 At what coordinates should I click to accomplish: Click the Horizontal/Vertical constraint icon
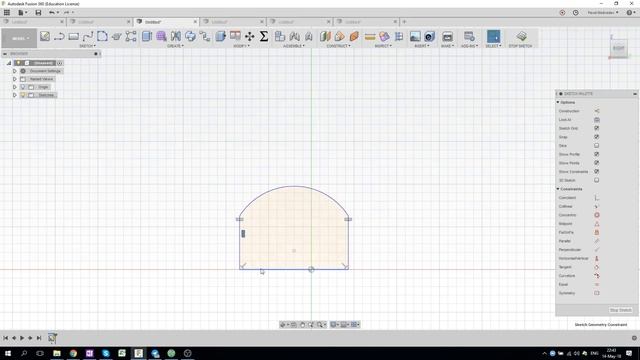[x=596, y=258]
